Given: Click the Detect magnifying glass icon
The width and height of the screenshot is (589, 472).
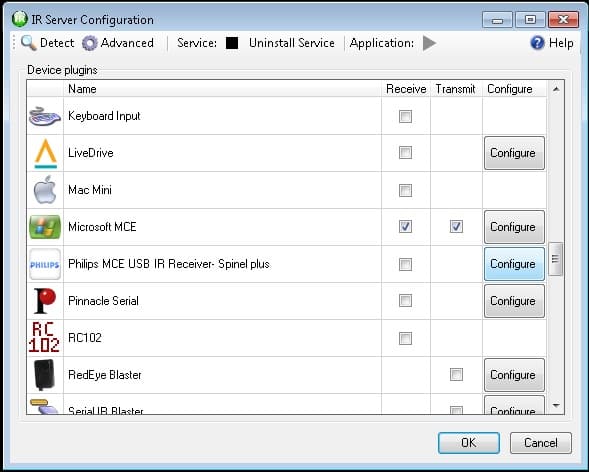Looking at the screenshot, I should click(x=29, y=43).
